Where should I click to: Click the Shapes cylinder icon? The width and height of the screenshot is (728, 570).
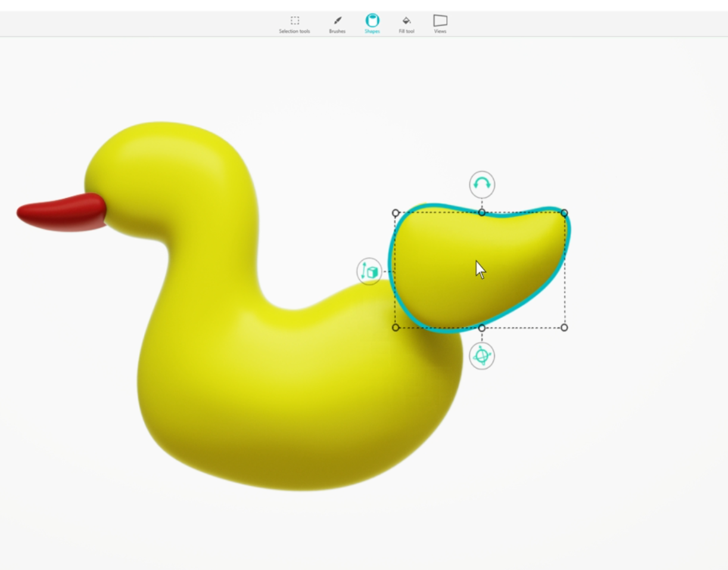click(372, 23)
